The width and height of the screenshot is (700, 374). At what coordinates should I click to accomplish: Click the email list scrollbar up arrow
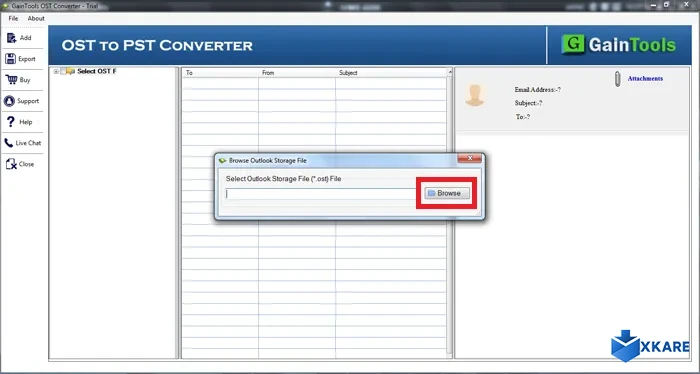(x=450, y=72)
